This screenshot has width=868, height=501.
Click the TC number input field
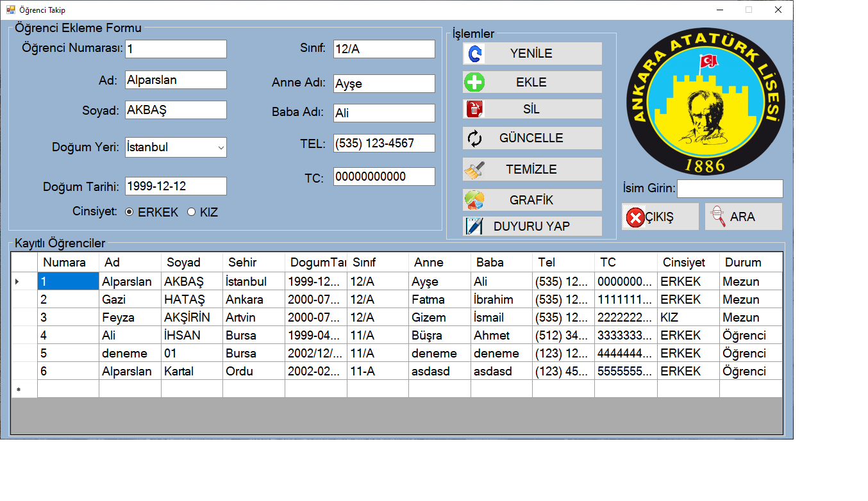coord(384,177)
